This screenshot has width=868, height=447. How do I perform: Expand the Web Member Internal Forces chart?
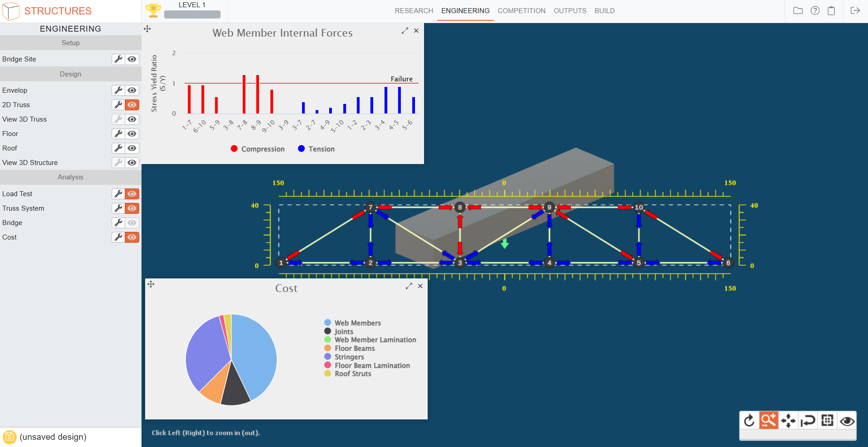[x=405, y=31]
